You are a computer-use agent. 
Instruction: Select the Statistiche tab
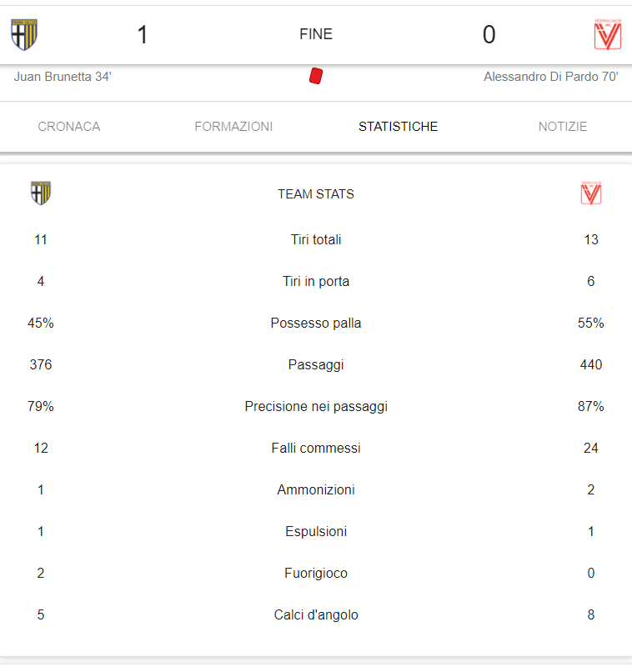(x=398, y=127)
